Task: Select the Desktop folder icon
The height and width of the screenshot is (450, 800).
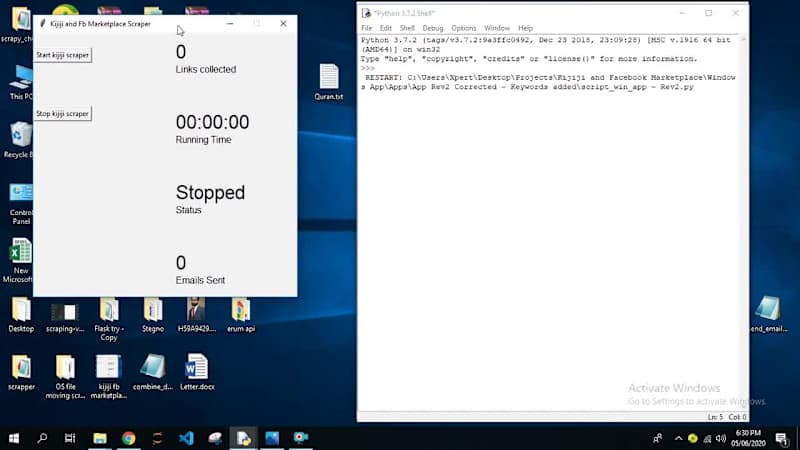Action: pos(21,315)
